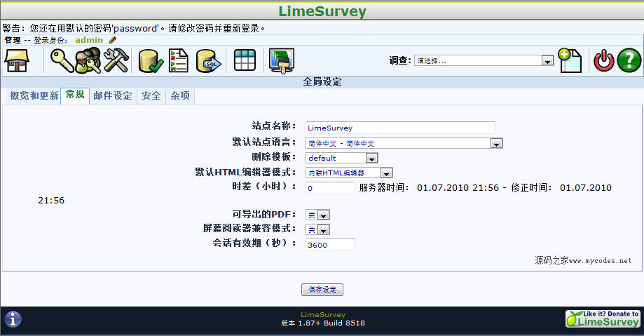Viewport: 644px width, 336px height.
Task: Click the blue info icon in footer
Action: coord(13,319)
